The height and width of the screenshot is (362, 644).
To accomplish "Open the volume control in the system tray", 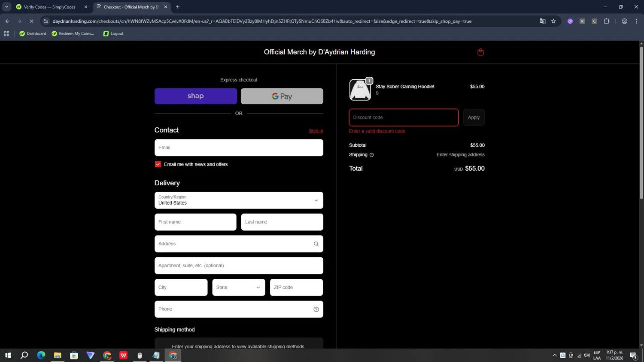I will (587, 355).
